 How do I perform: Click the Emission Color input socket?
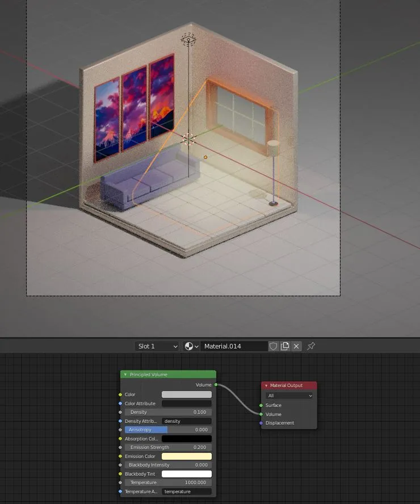point(120,456)
